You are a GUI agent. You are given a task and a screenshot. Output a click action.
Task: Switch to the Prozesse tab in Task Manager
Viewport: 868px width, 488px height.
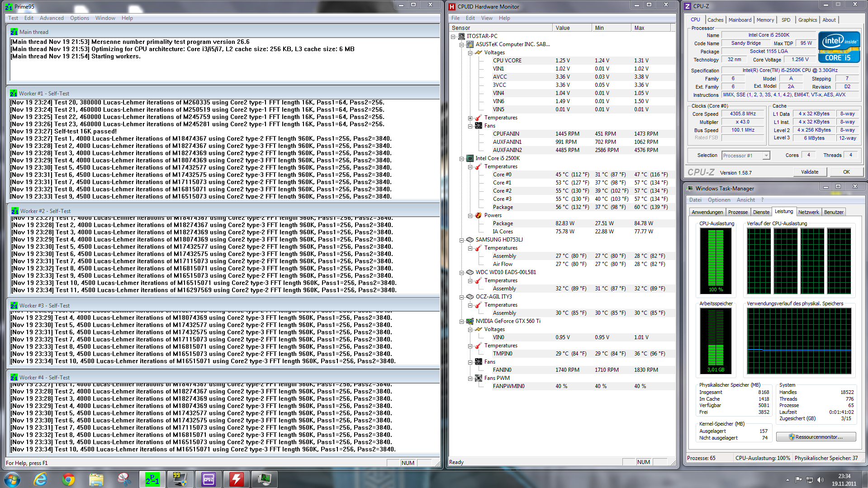click(x=738, y=212)
